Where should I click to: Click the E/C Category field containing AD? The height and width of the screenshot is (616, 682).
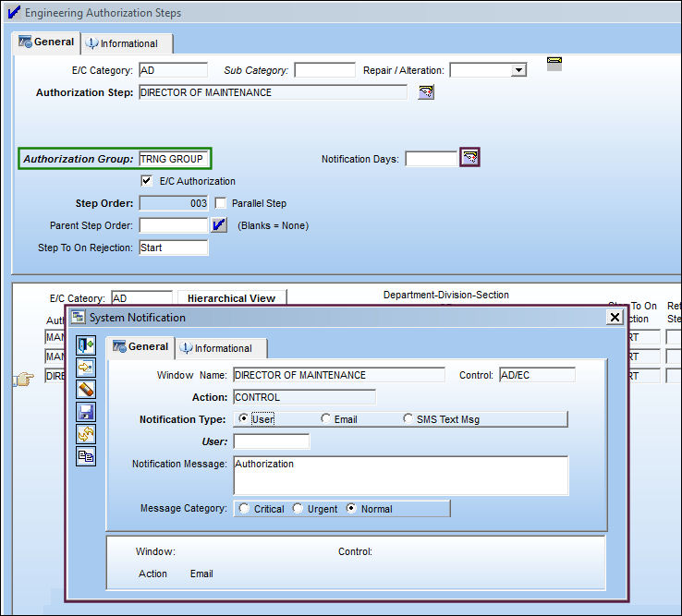point(174,70)
